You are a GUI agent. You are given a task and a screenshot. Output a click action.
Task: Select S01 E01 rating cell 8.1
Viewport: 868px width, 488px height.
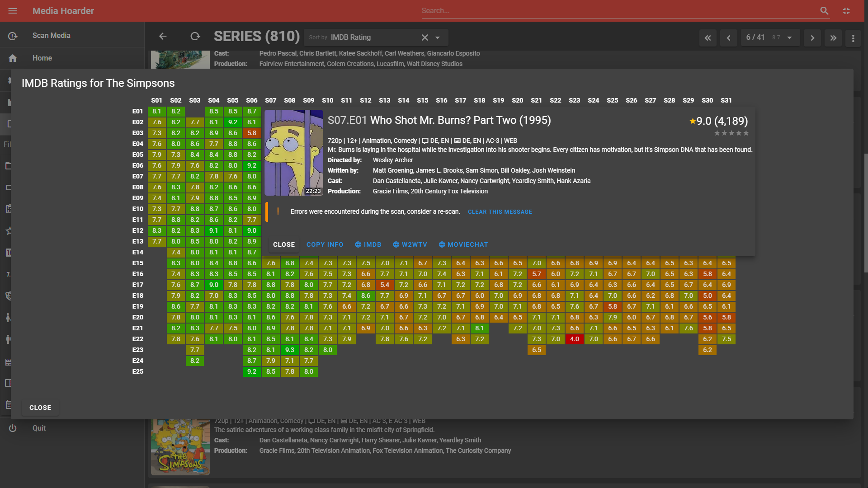pos(157,111)
